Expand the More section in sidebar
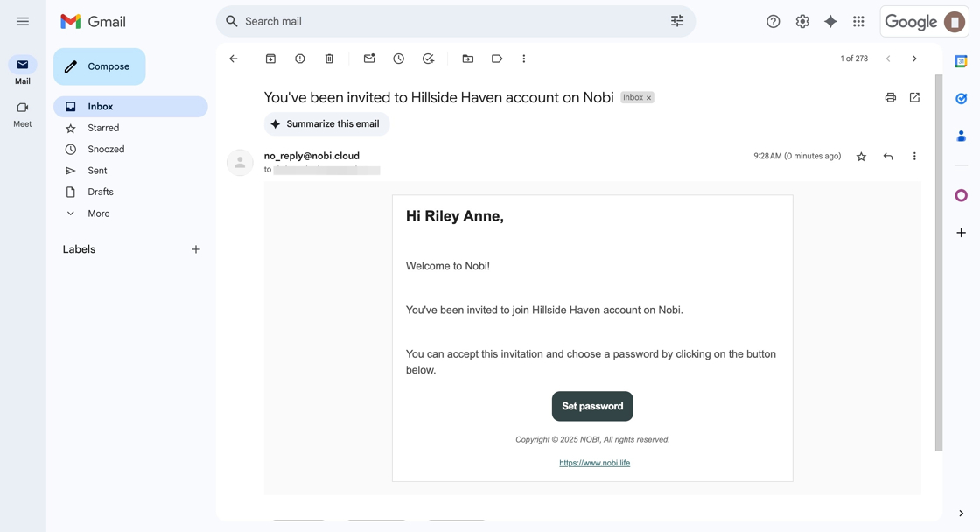The height and width of the screenshot is (532, 980). [98, 213]
